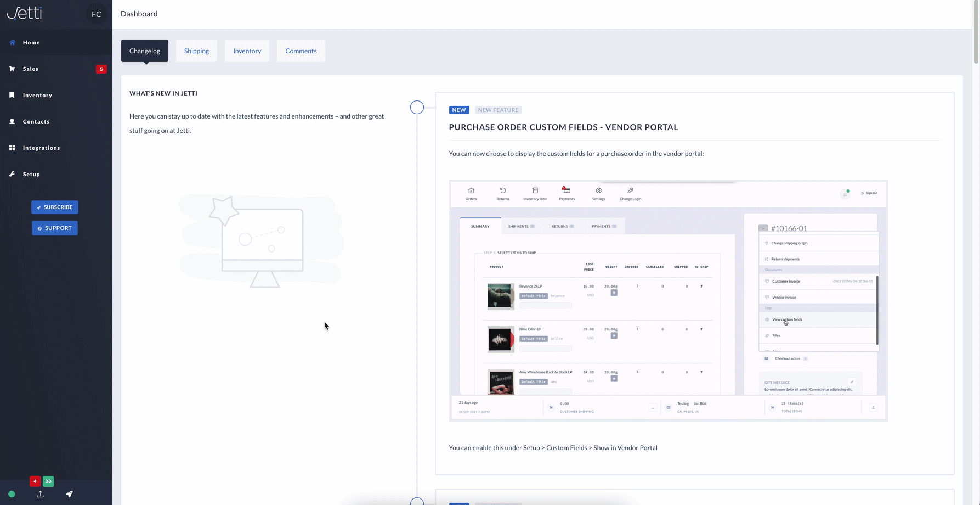Open the FC user avatar menu

(x=97, y=14)
